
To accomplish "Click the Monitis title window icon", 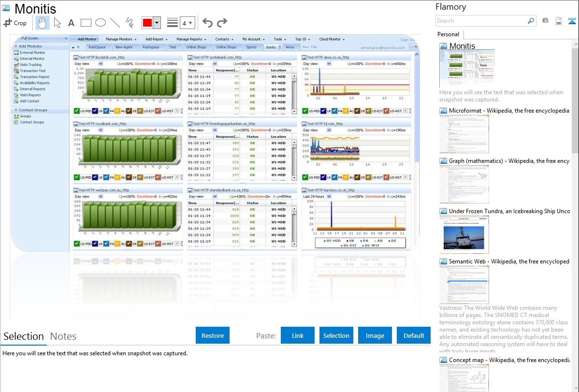I will [x=6, y=8].
